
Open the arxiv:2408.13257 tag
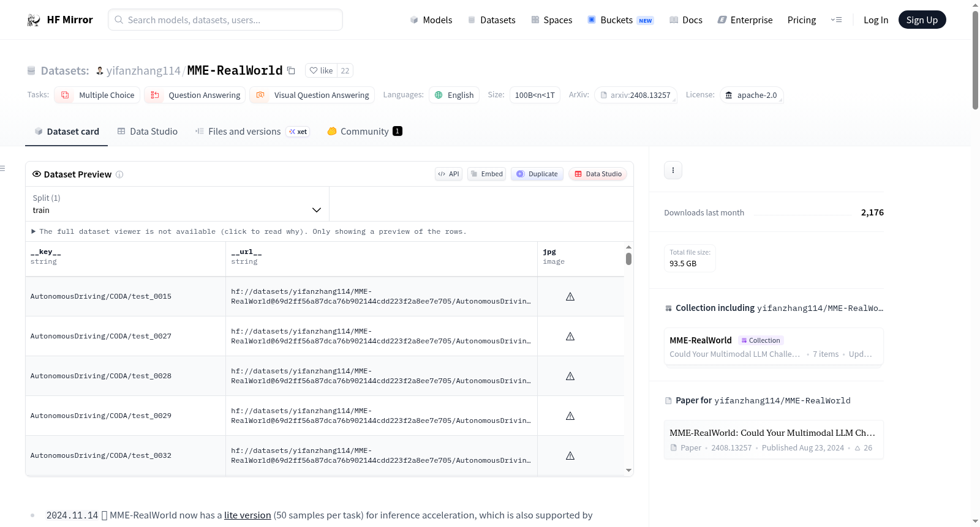click(x=635, y=95)
